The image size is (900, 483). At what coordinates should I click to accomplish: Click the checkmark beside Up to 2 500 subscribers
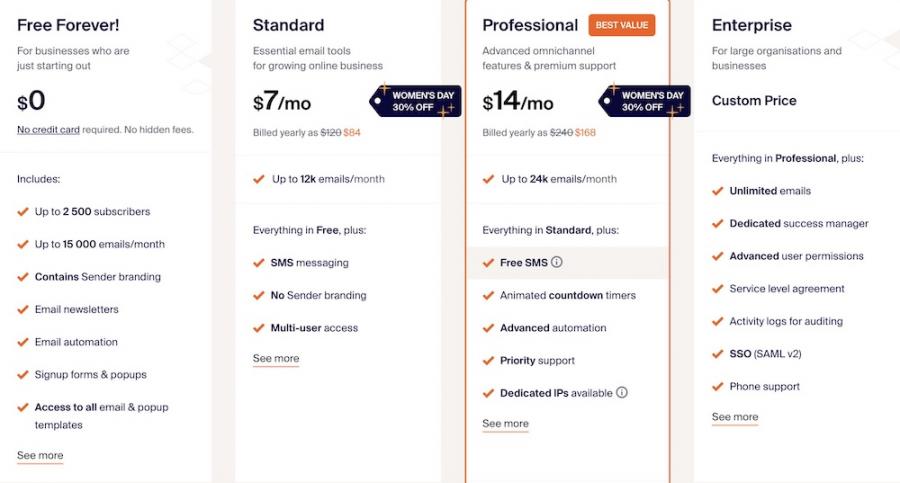coord(23,211)
